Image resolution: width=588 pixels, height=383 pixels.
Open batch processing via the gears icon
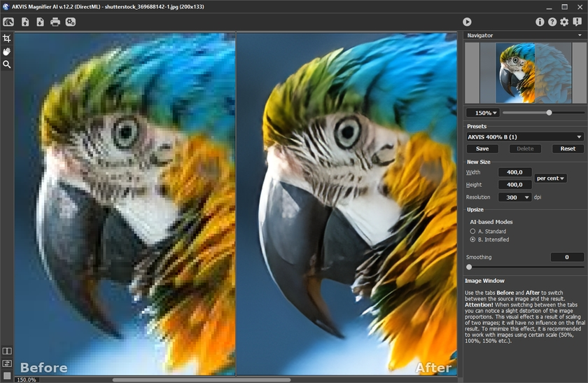(71, 22)
